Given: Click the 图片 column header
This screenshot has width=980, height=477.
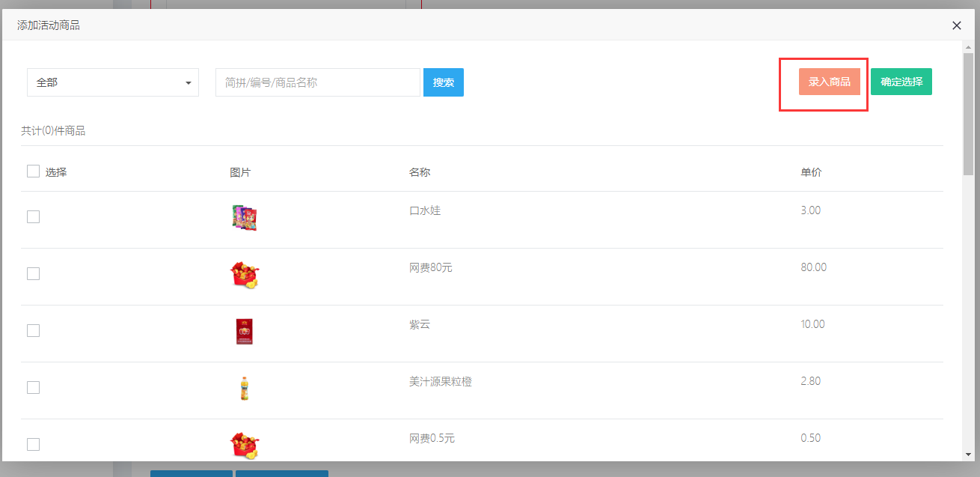Looking at the screenshot, I should [x=240, y=172].
